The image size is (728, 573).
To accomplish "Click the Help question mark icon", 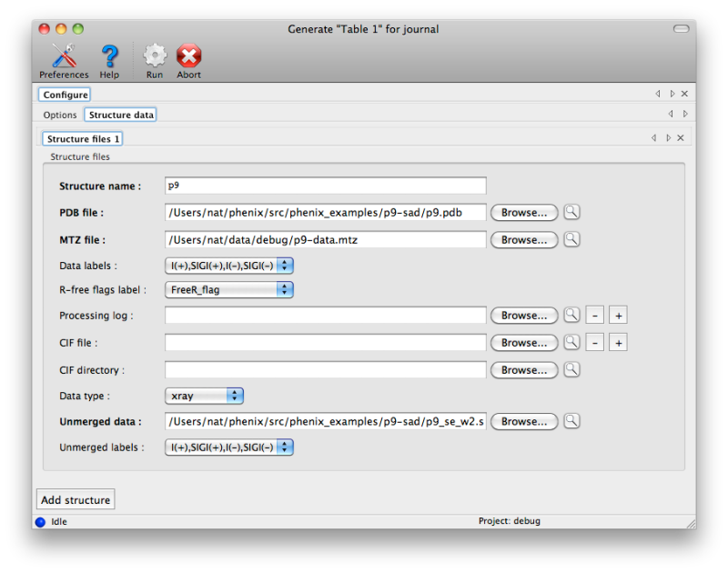I will coord(109,60).
